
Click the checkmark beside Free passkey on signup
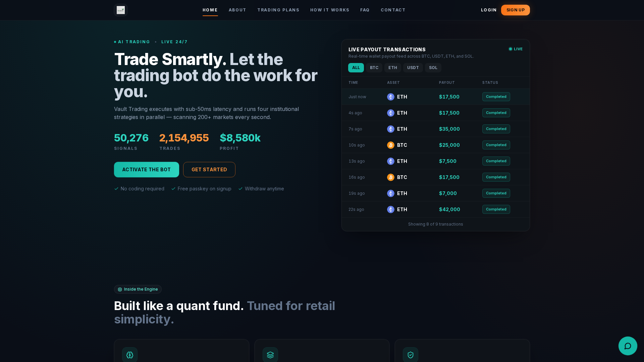pos(173,189)
